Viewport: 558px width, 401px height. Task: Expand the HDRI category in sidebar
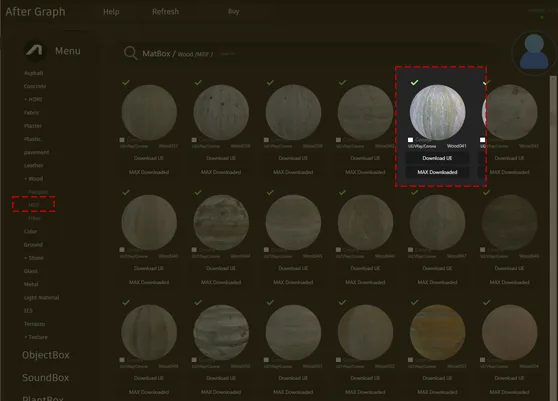33,99
